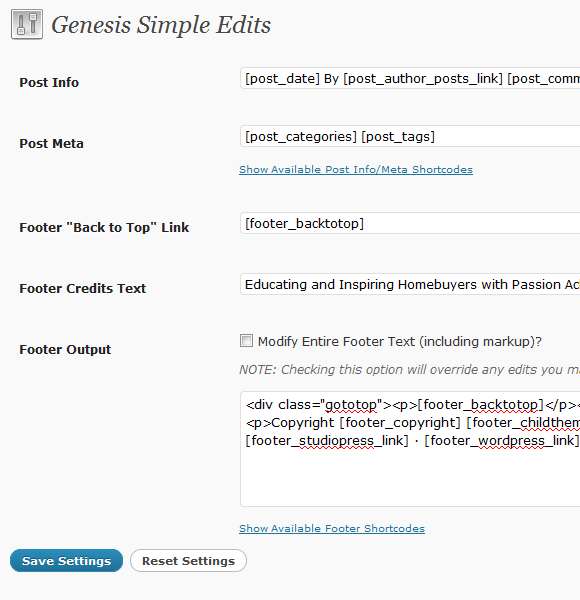Click into the Post Meta text field
This screenshot has width=580, height=600.
(x=410, y=136)
